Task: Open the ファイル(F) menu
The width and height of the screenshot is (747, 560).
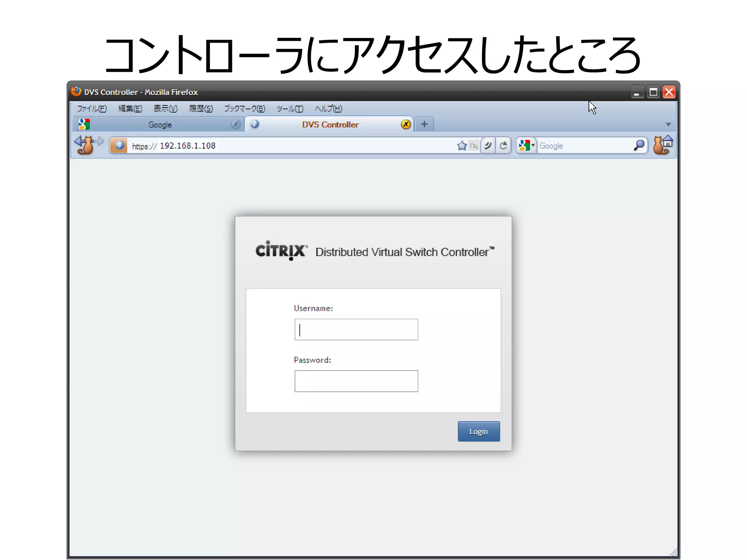Action: coord(92,109)
